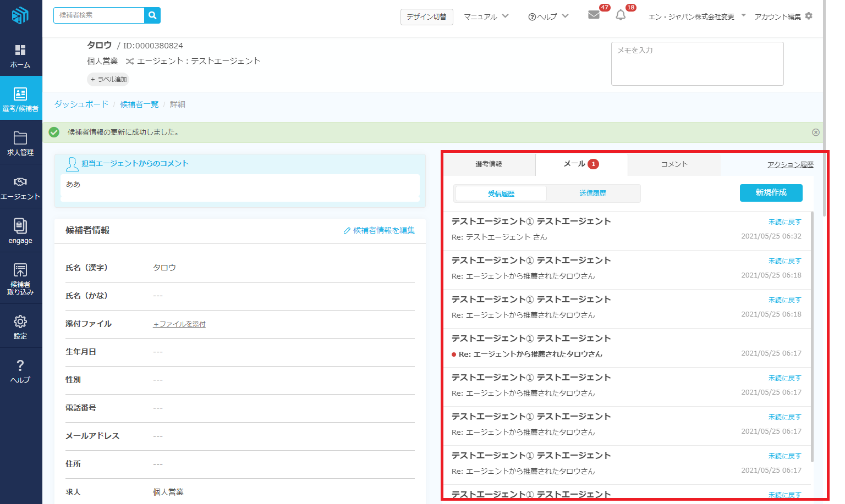The image size is (845, 504).
Task: Expand the マニュアル dropdown menu
Action: pyautogui.click(x=486, y=16)
